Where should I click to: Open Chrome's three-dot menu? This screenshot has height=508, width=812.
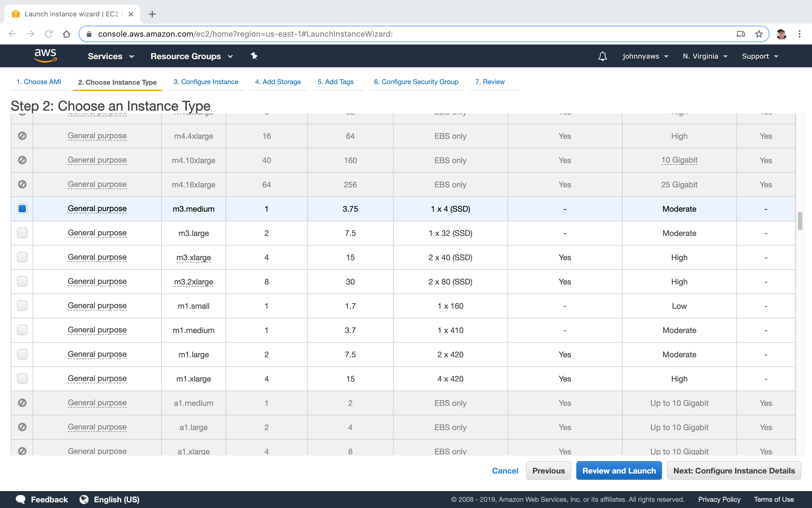pyautogui.click(x=800, y=34)
